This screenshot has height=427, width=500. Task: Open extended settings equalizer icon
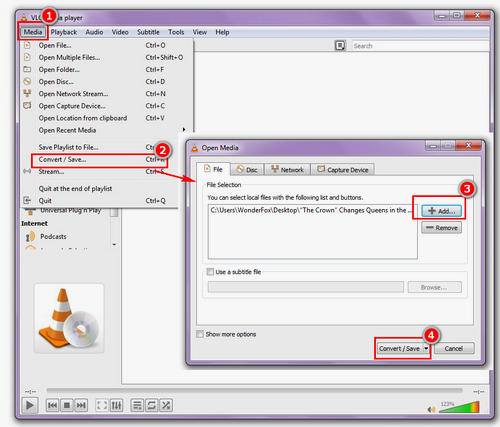(116, 405)
